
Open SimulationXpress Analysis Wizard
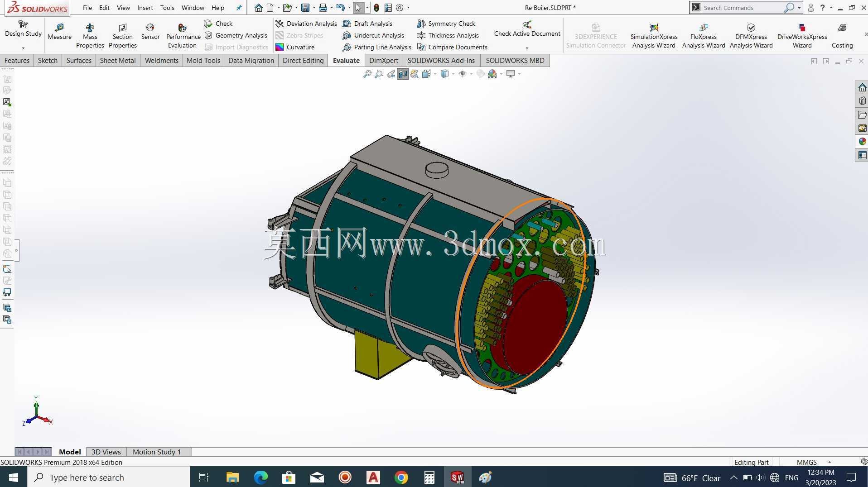click(x=654, y=36)
